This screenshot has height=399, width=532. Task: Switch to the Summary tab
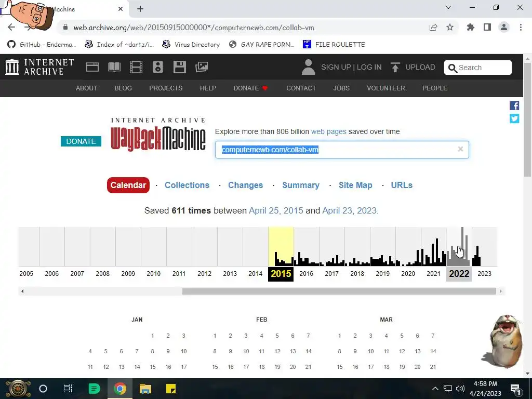(301, 185)
